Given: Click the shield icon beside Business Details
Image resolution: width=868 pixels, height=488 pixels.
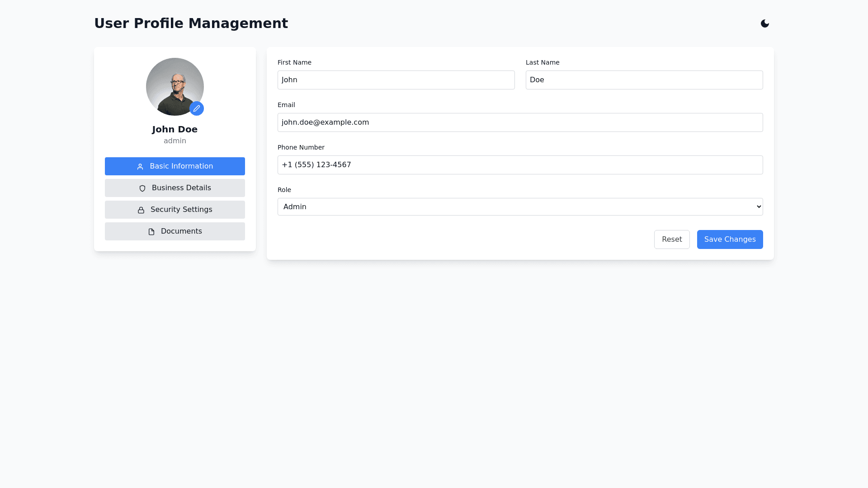Looking at the screenshot, I should (x=142, y=188).
